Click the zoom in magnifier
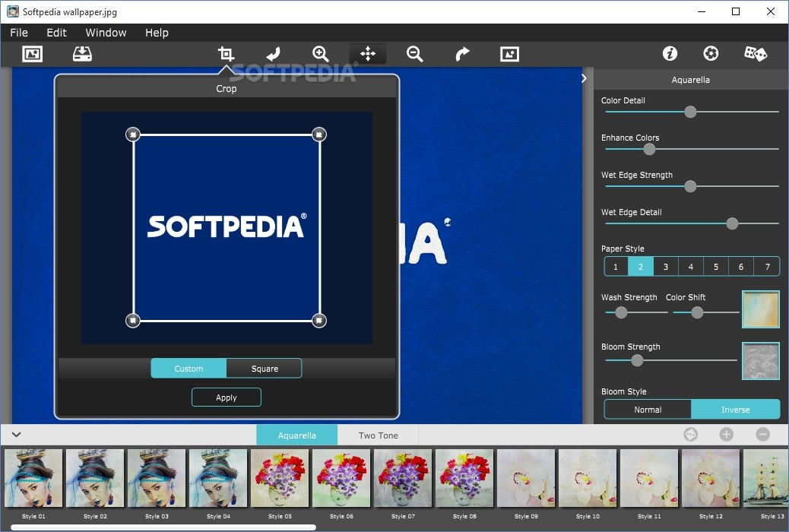Viewport: 789px width, 532px height. click(321, 54)
